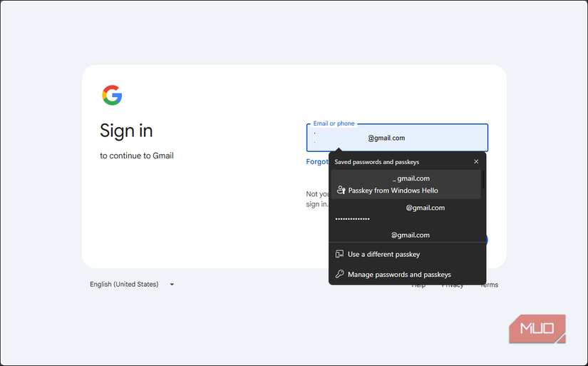Choose Use a different passkey
Viewport: 588px width, 366px height.
tap(407, 254)
